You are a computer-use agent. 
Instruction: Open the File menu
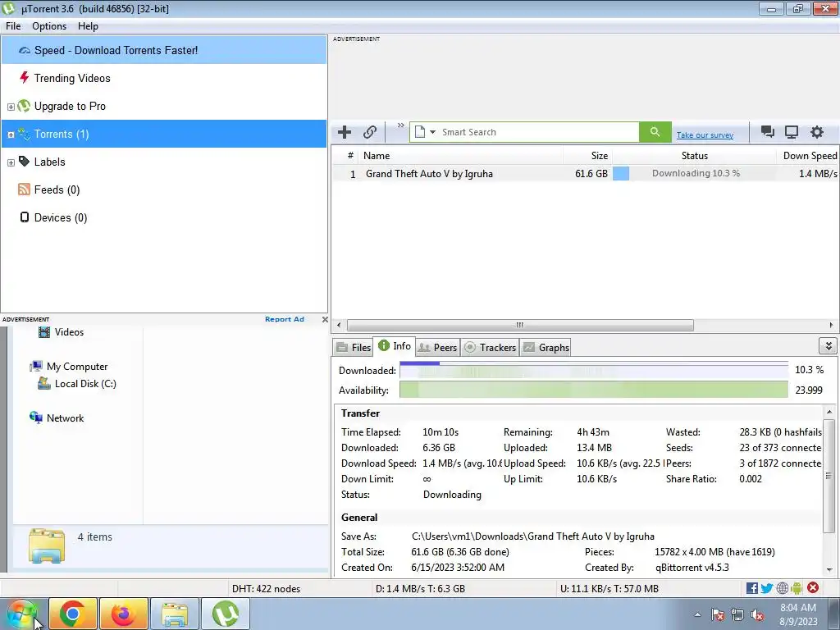(x=13, y=26)
